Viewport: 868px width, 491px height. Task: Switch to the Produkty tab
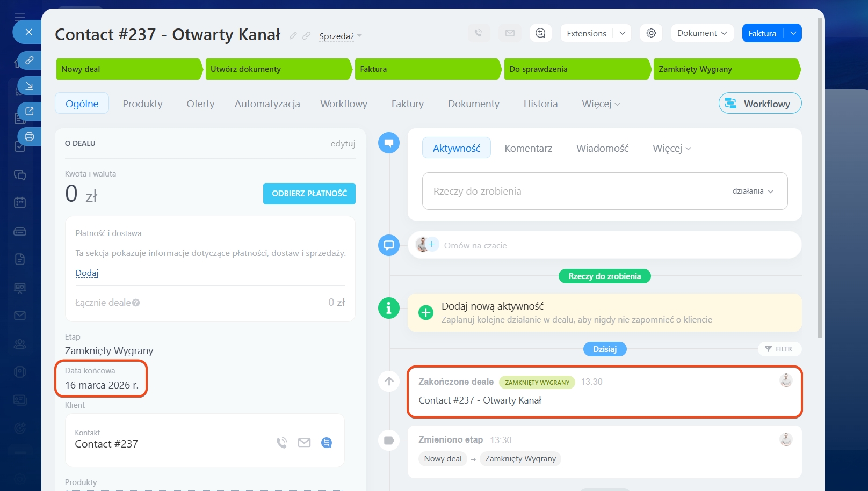point(142,104)
